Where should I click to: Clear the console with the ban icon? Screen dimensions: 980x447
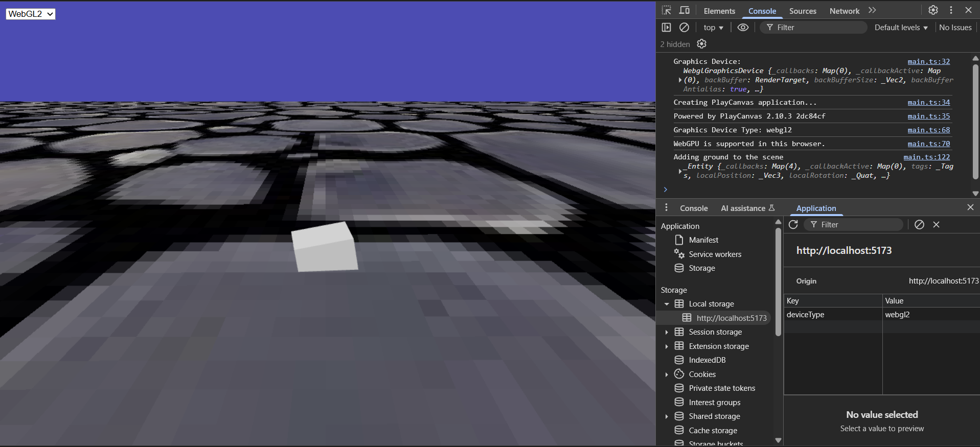click(x=684, y=28)
